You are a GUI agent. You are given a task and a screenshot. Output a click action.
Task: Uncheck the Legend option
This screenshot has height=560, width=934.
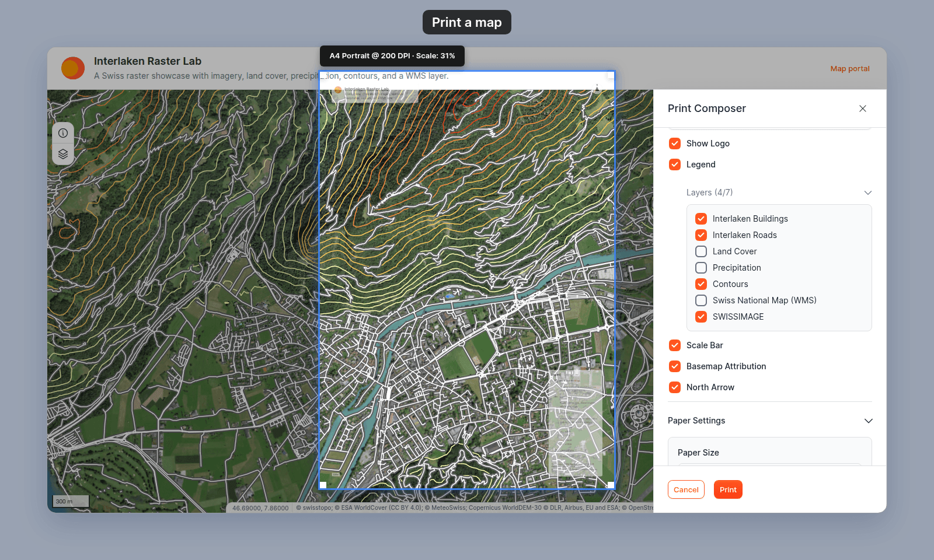tap(675, 164)
